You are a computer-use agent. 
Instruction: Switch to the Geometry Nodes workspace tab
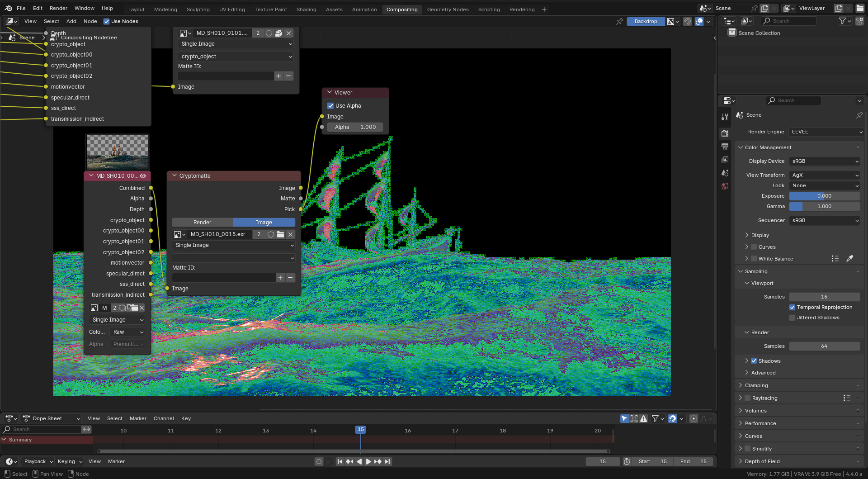click(448, 9)
